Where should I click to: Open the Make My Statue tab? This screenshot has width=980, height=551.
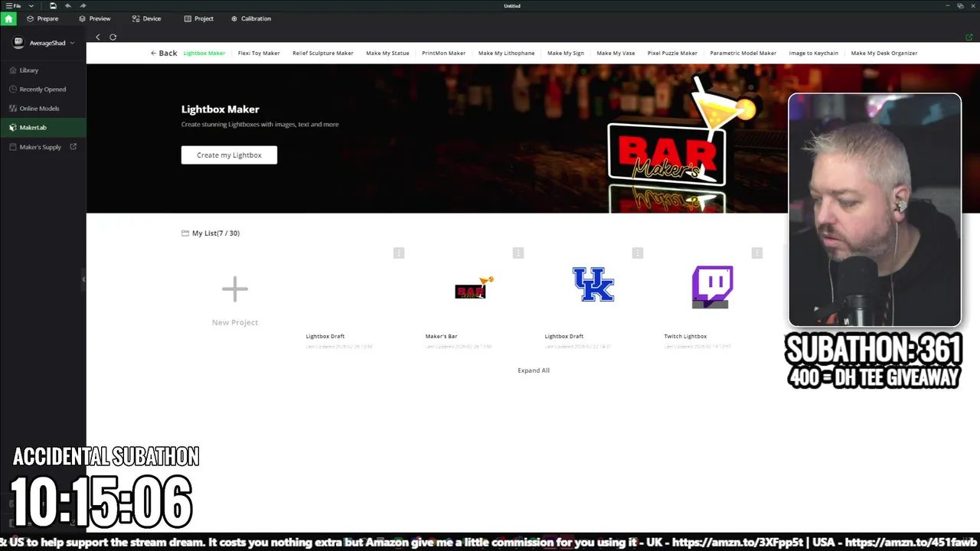(x=387, y=54)
